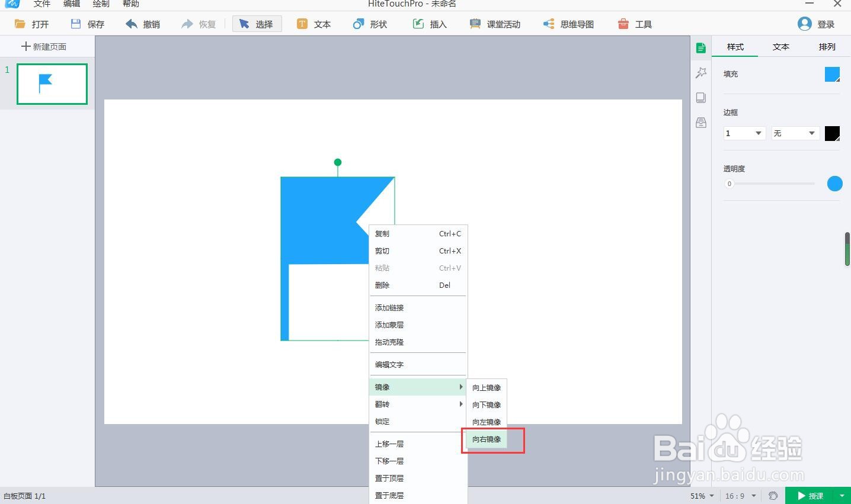Switch to the 文本 properties tab
Viewport: 851px width, 504px height.
tap(780, 47)
